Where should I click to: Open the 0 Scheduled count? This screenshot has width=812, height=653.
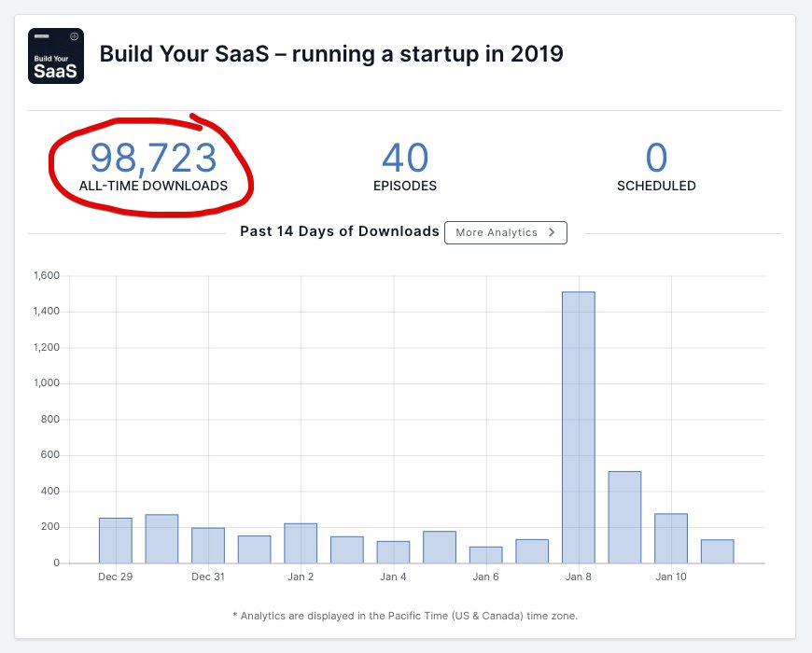(x=656, y=158)
